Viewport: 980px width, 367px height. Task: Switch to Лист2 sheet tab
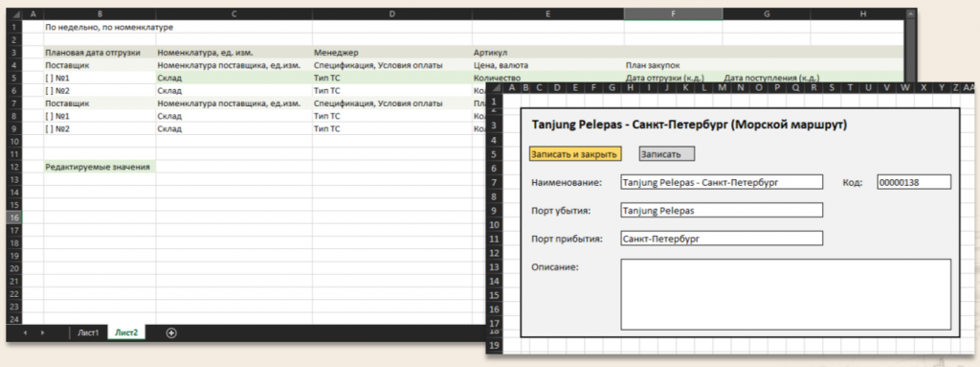[126, 333]
